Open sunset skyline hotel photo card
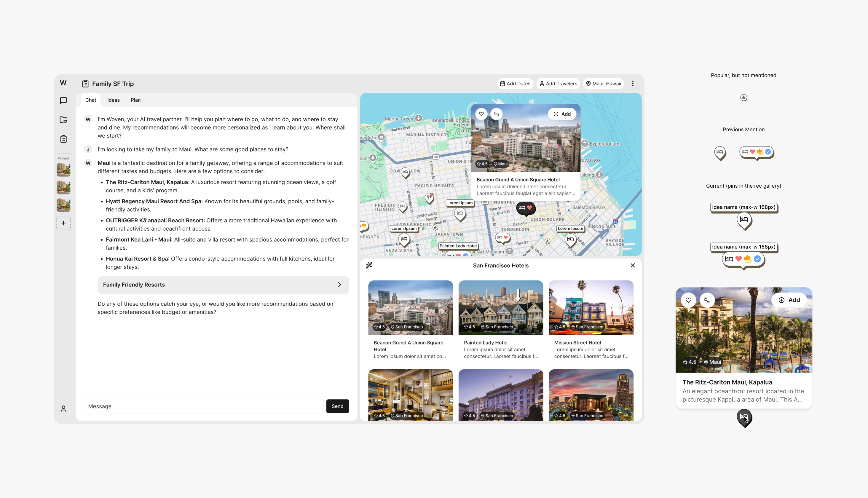 (x=591, y=395)
